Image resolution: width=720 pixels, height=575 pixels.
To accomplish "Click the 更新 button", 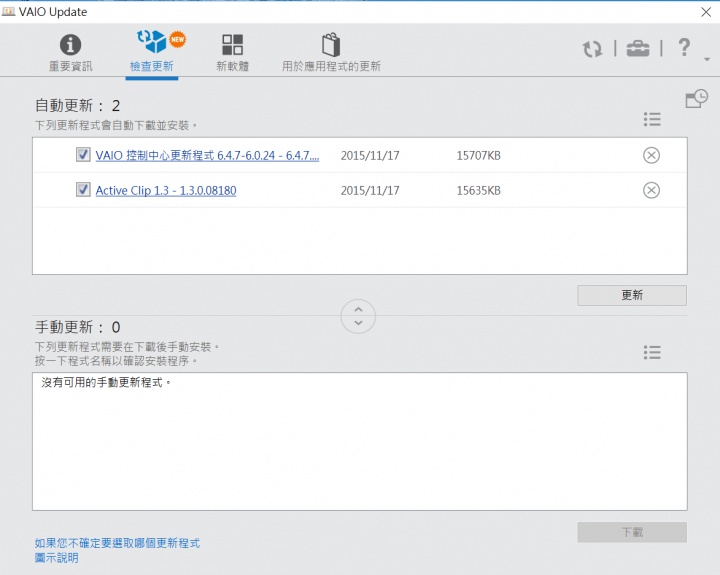I will point(632,295).
